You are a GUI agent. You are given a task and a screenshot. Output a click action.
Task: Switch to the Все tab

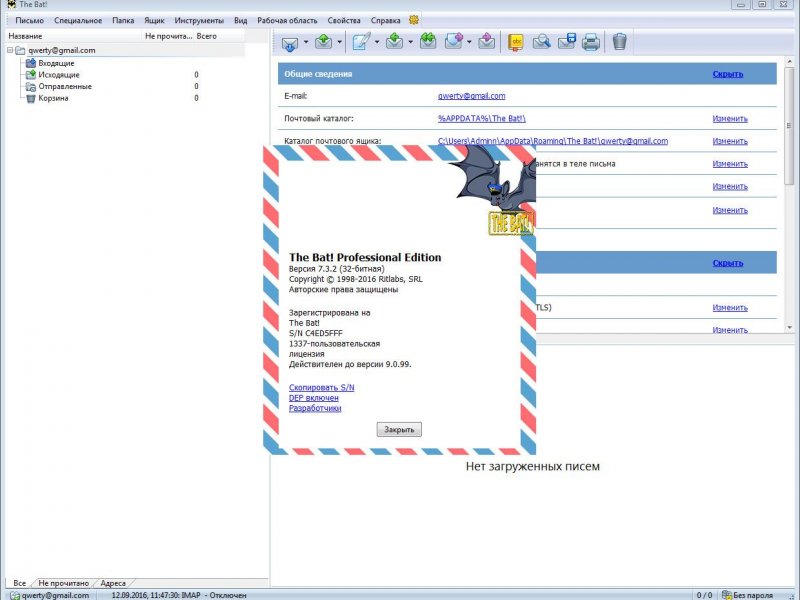point(19,583)
